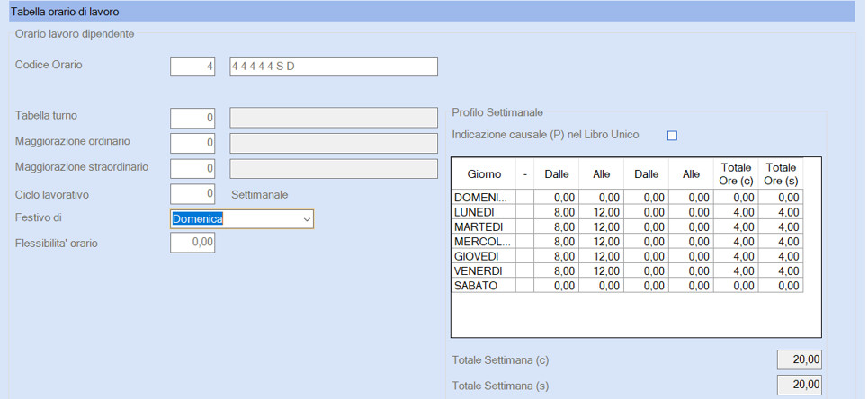Click the Totale Ore (s) column header
This screenshot has width=868, height=399.
coord(781,173)
